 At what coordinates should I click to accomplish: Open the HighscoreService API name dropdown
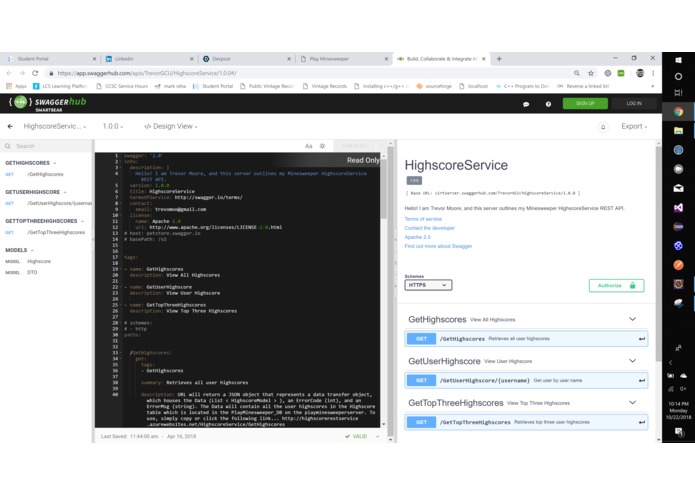(55, 126)
